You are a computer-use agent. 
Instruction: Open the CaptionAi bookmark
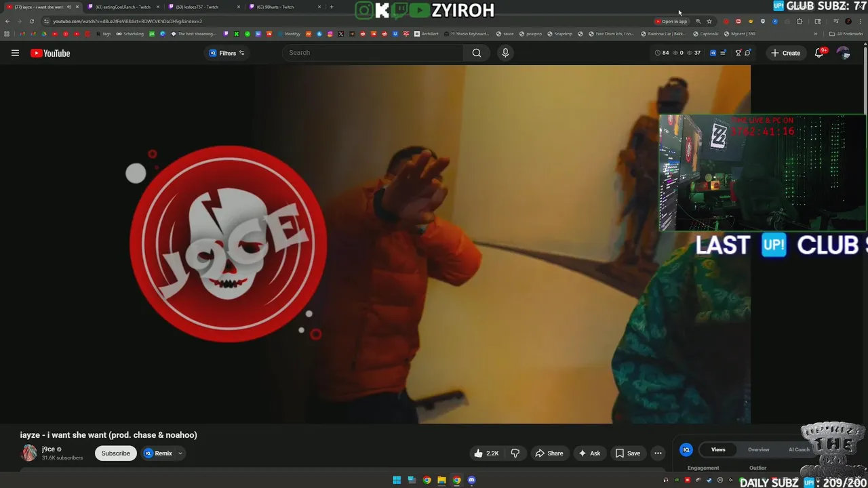[x=705, y=34]
